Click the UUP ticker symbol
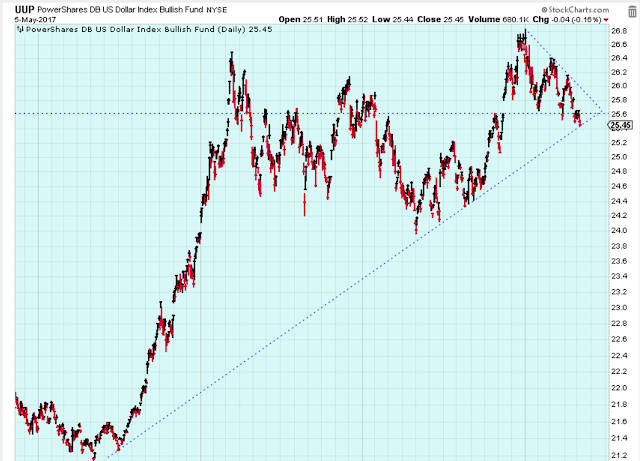The width and height of the screenshot is (640, 461). (x=24, y=9)
